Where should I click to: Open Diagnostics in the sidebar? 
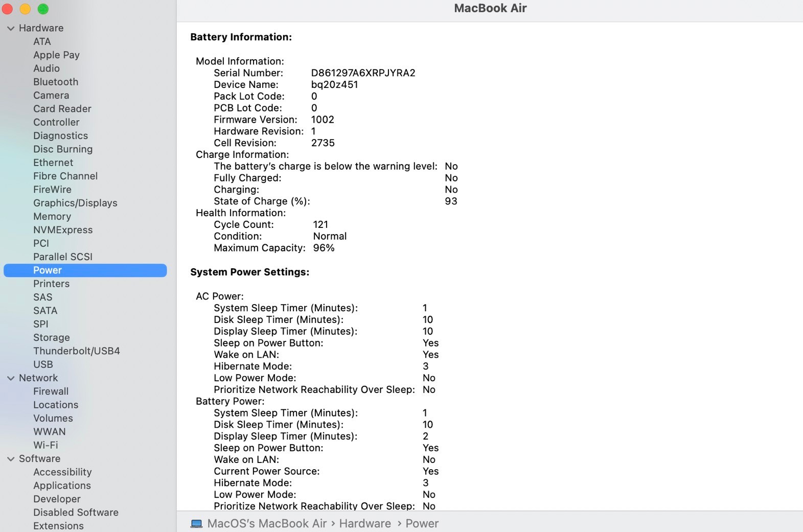coord(60,136)
